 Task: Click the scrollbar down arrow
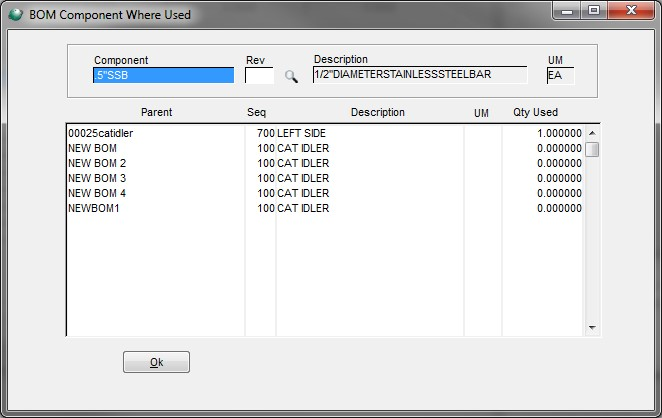(592, 327)
